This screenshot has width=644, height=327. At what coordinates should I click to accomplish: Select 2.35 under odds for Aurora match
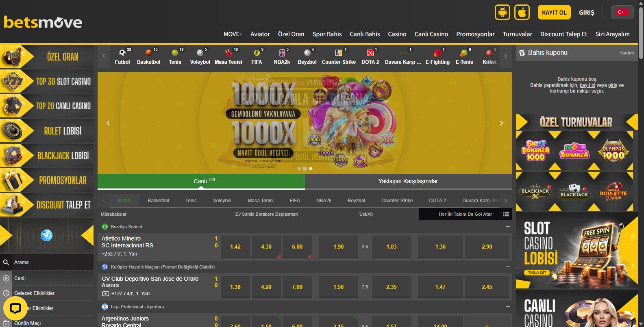point(392,287)
